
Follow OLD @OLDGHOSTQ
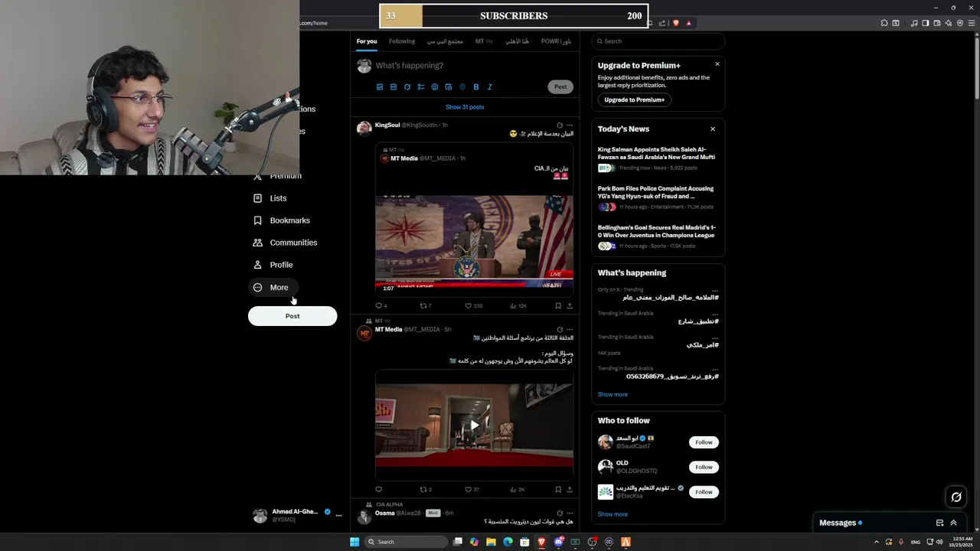pos(704,467)
